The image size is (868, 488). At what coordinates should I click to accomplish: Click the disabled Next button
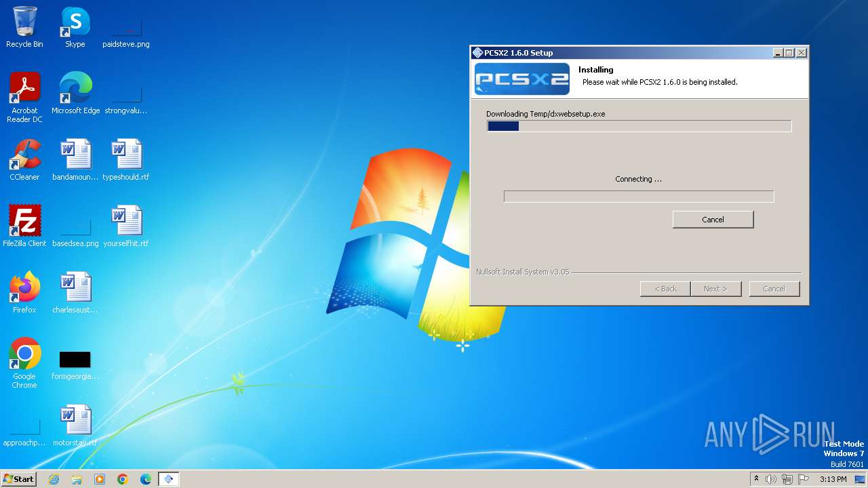pyautogui.click(x=715, y=289)
